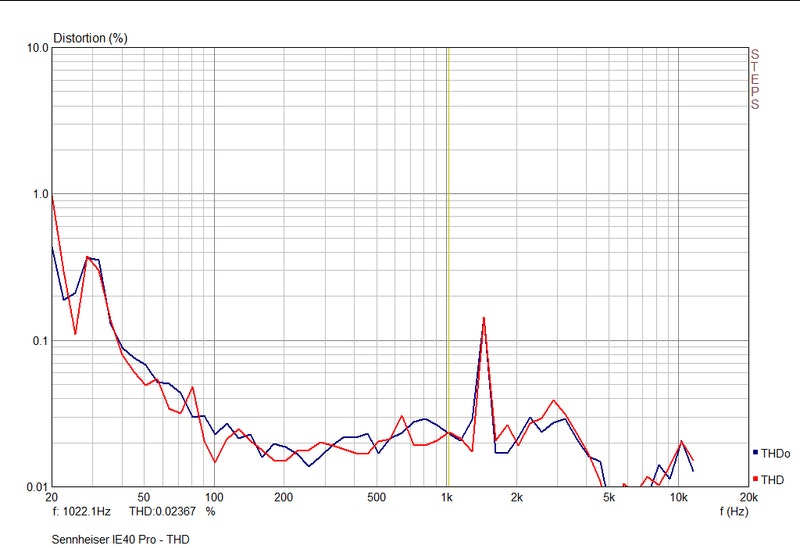Viewport: 800px width, 548px height.
Task: Click the red THD curve start at 20 Hz
Action: 52,197
